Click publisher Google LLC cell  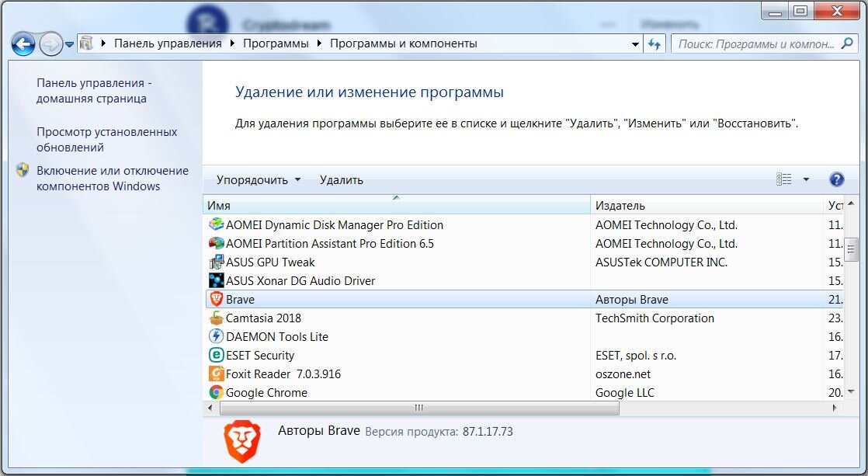624,392
